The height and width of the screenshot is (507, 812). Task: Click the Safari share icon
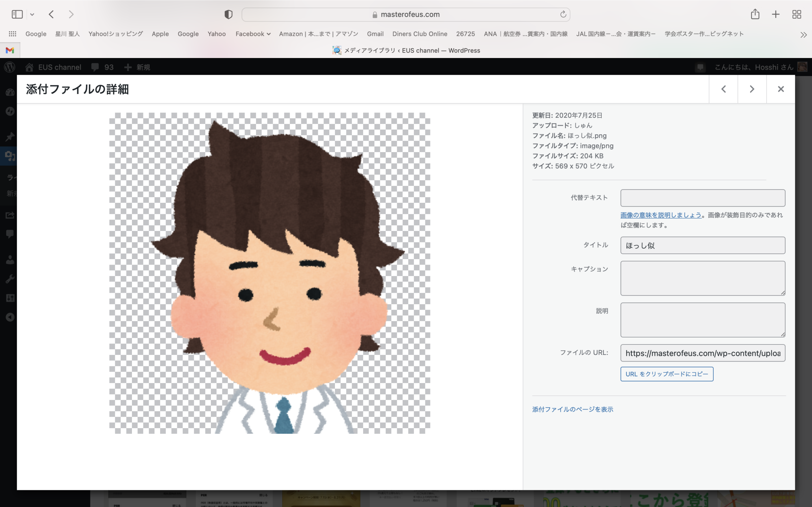tap(755, 15)
